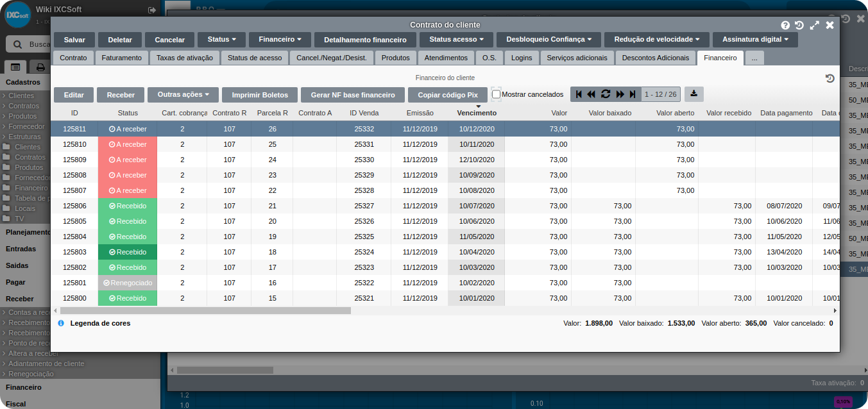
Task: Open the Desbloqueio Confiança dropdown
Action: coord(549,40)
